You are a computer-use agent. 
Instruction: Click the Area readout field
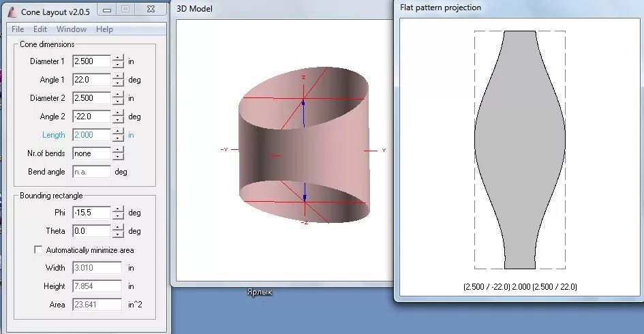click(97, 305)
